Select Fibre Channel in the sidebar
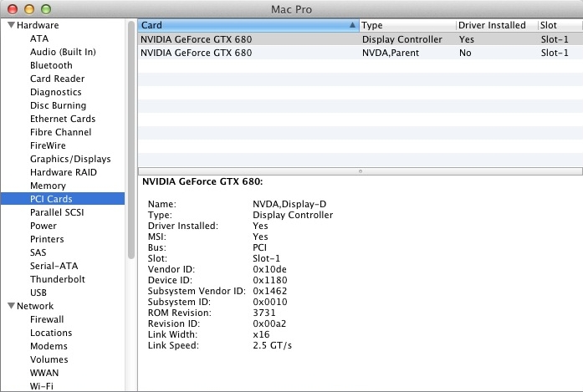Screen dimensions: 583x392 60,132
